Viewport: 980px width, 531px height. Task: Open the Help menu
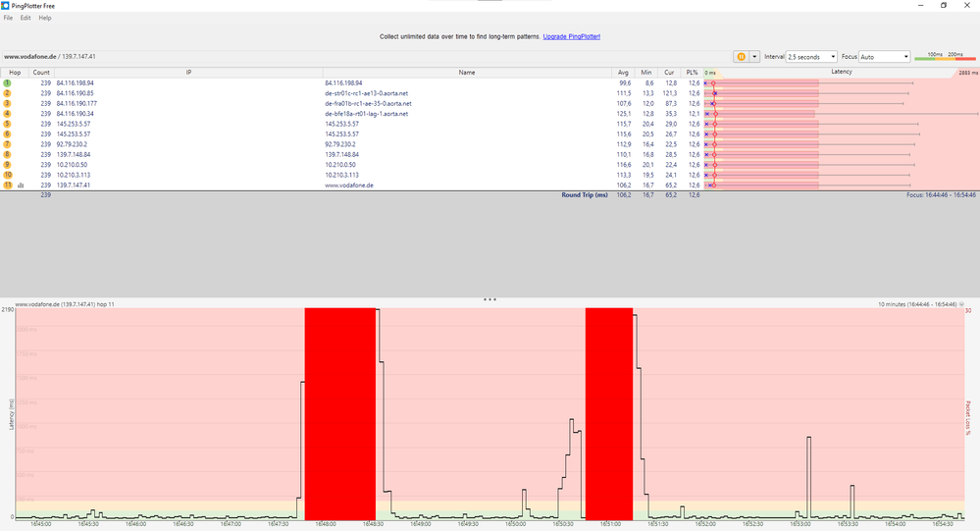click(x=45, y=18)
